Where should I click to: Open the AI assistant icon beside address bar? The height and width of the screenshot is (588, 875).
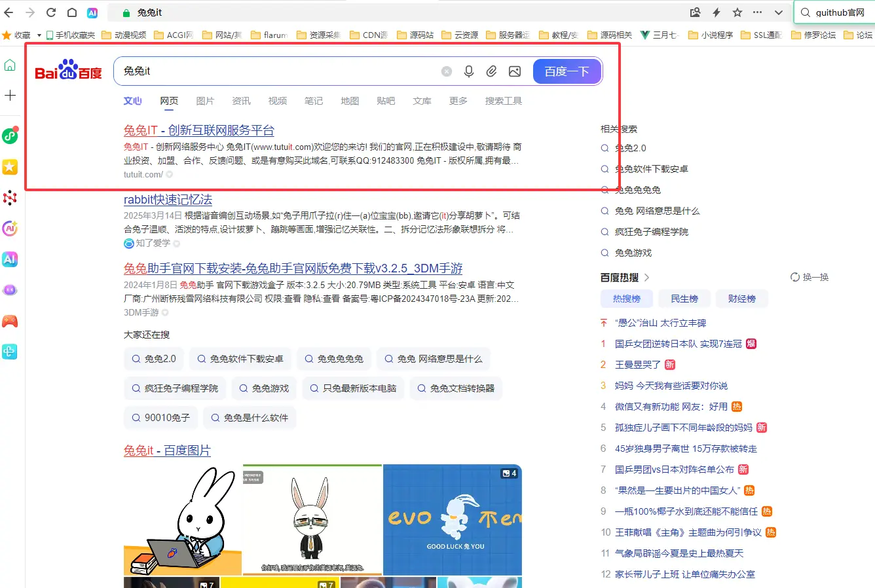tap(92, 12)
